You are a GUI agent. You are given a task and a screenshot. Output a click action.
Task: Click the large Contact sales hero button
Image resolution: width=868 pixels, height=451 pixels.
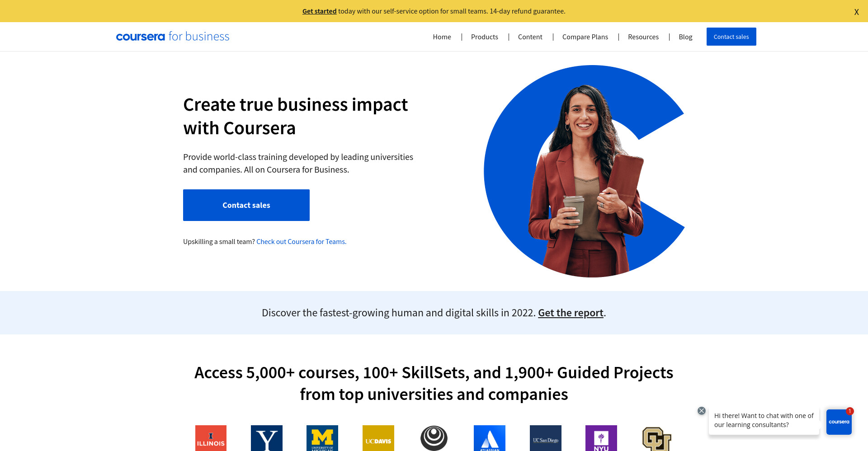click(246, 205)
